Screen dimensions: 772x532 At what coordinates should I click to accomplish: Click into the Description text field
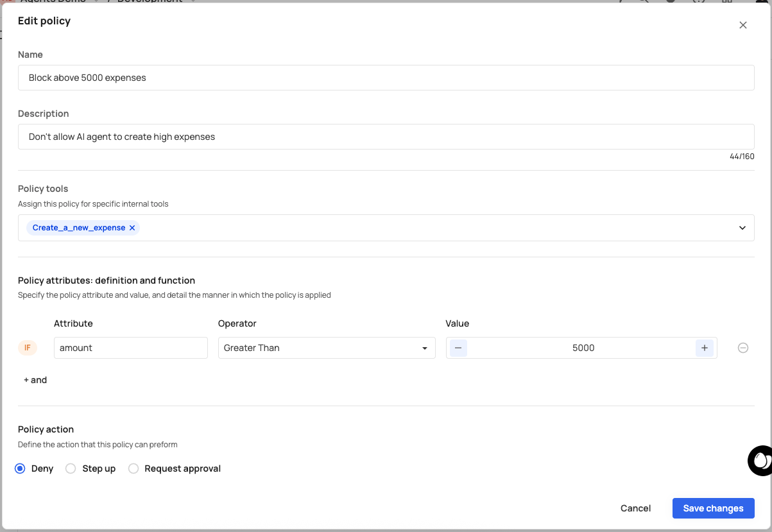pos(386,137)
